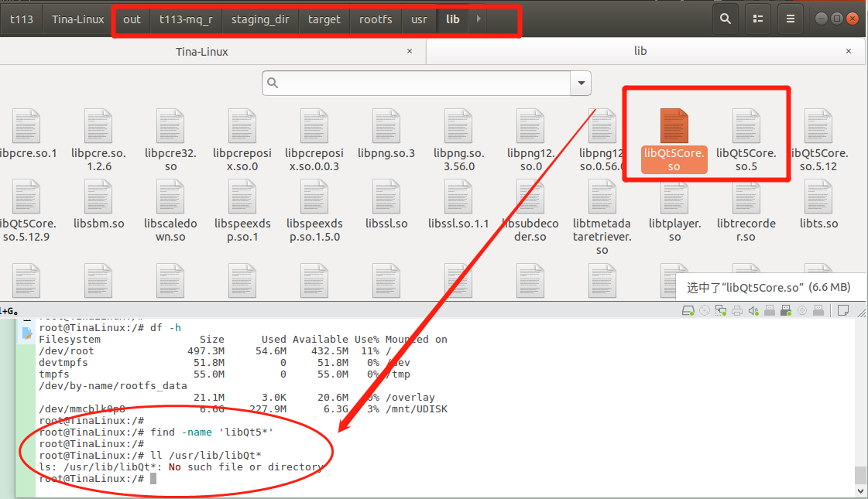
Task: Open the hamburger menu in header bar
Action: (x=791, y=19)
